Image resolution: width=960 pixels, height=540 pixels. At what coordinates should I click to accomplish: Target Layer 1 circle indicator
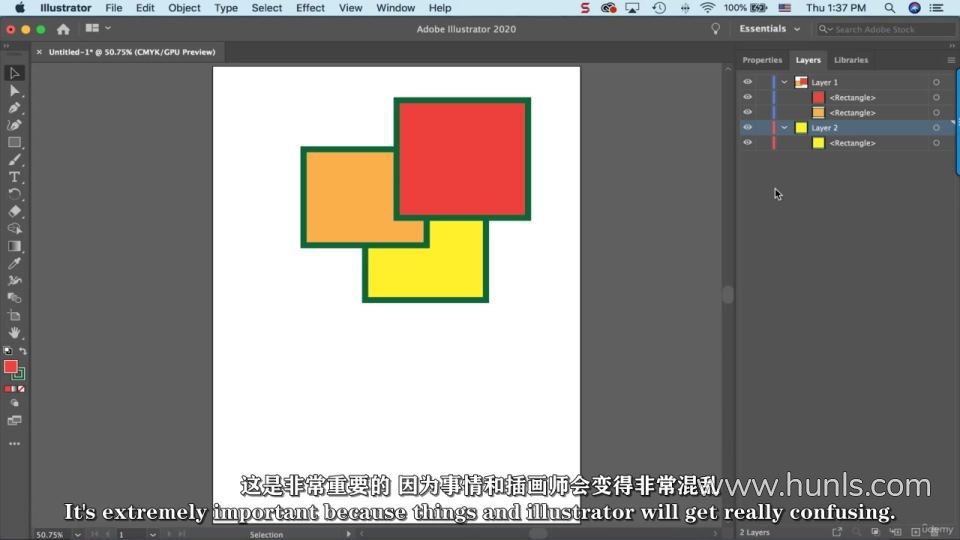point(936,82)
